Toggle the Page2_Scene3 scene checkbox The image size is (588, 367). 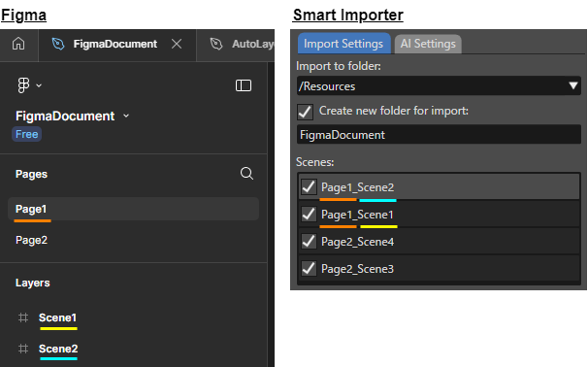[x=309, y=269]
